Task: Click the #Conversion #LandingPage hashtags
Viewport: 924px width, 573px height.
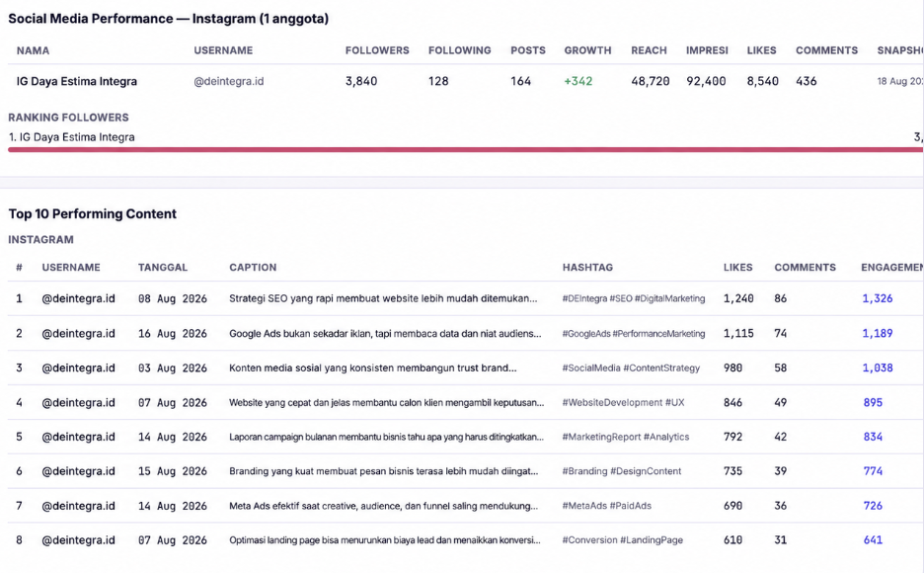Action: pyautogui.click(x=623, y=540)
